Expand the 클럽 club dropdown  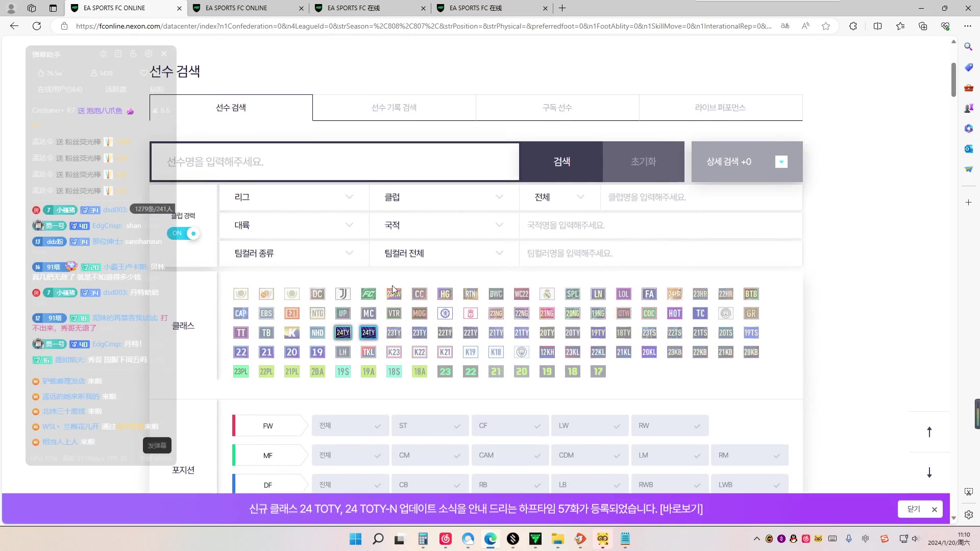tap(444, 197)
